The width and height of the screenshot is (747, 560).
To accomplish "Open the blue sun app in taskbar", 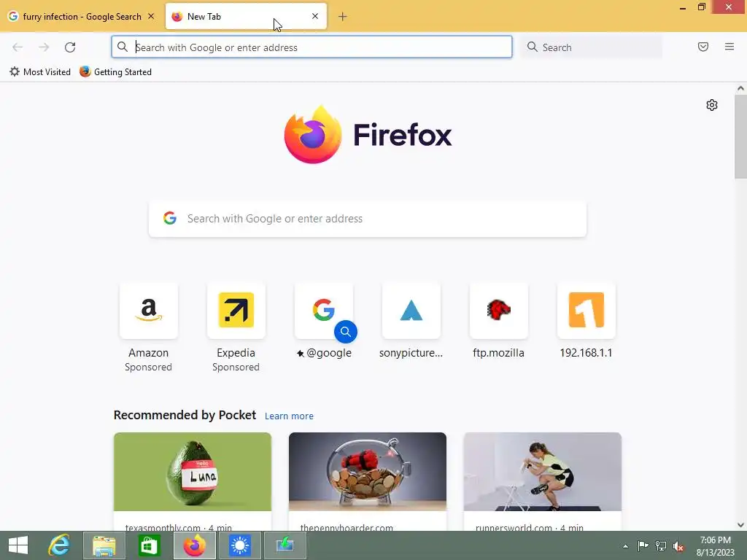I will (239, 545).
